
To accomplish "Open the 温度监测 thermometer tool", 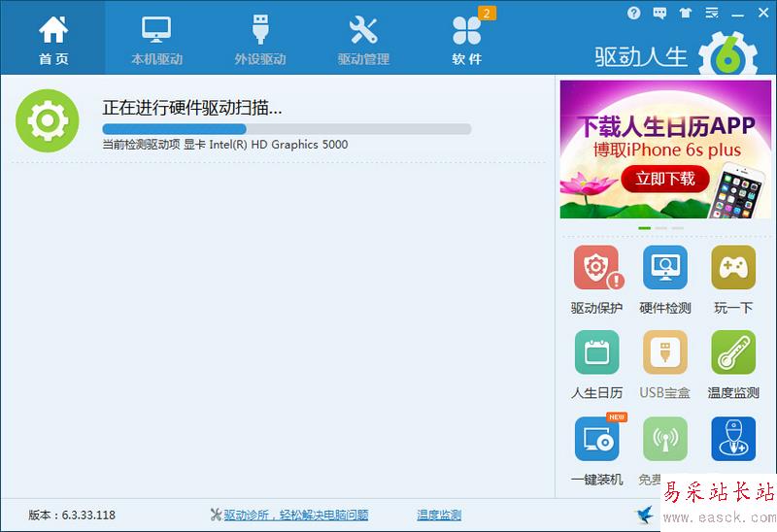I will coord(733,365).
